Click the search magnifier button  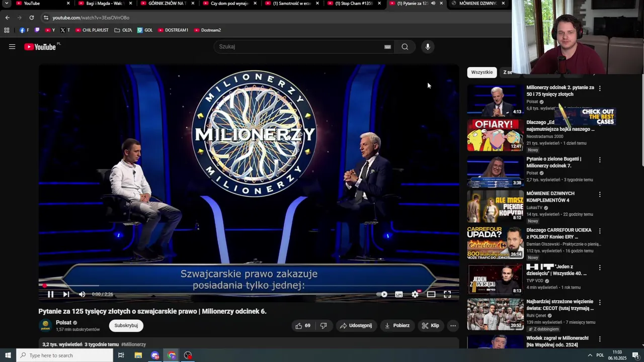tap(405, 47)
